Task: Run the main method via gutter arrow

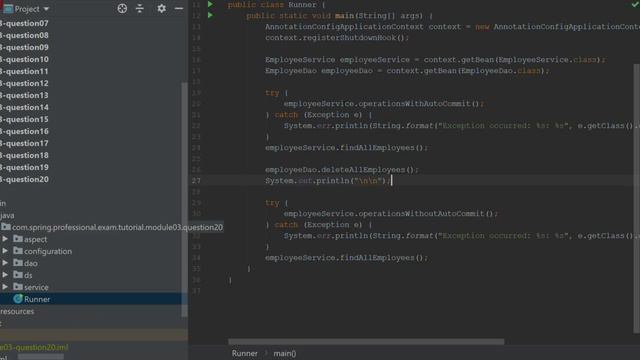Action: pos(210,16)
